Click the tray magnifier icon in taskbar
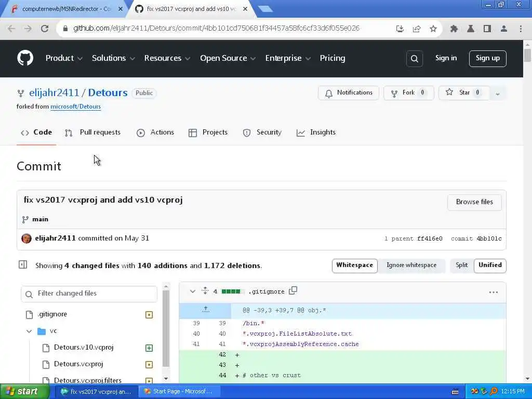The image size is (532, 399). tap(494, 391)
